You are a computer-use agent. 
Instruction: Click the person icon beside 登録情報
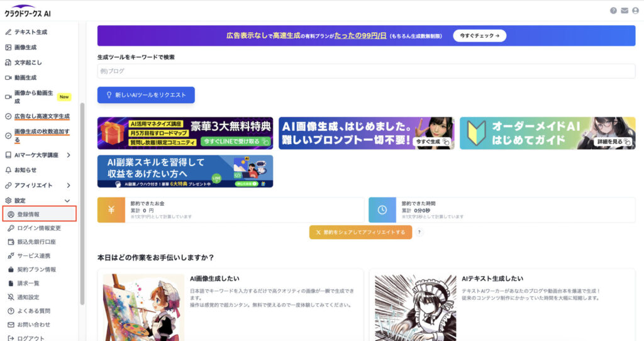(x=11, y=215)
